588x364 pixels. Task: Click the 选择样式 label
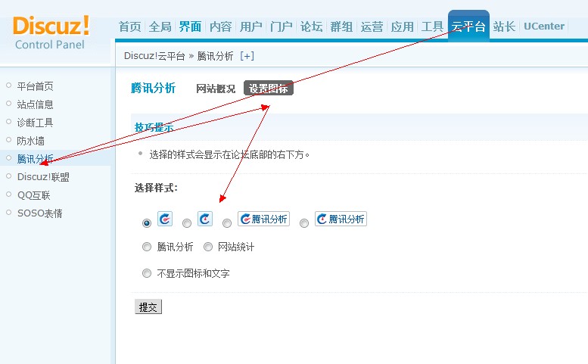(156, 188)
